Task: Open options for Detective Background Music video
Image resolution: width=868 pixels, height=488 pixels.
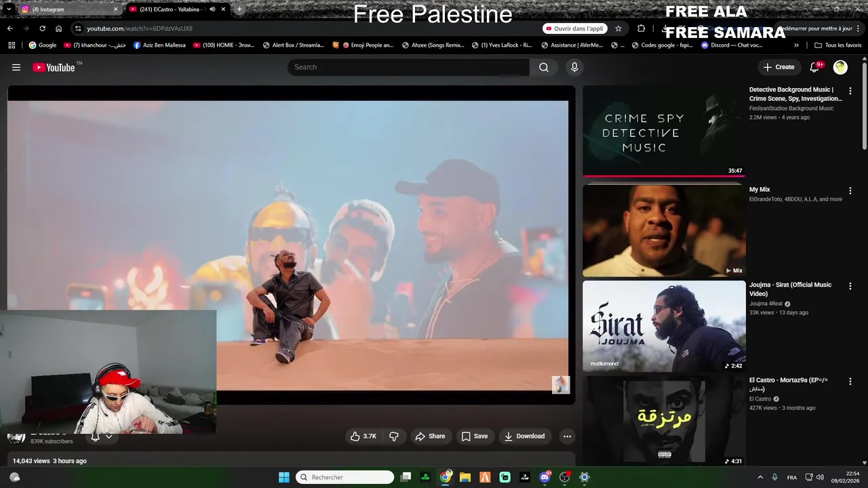Action: [x=850, y=90]
